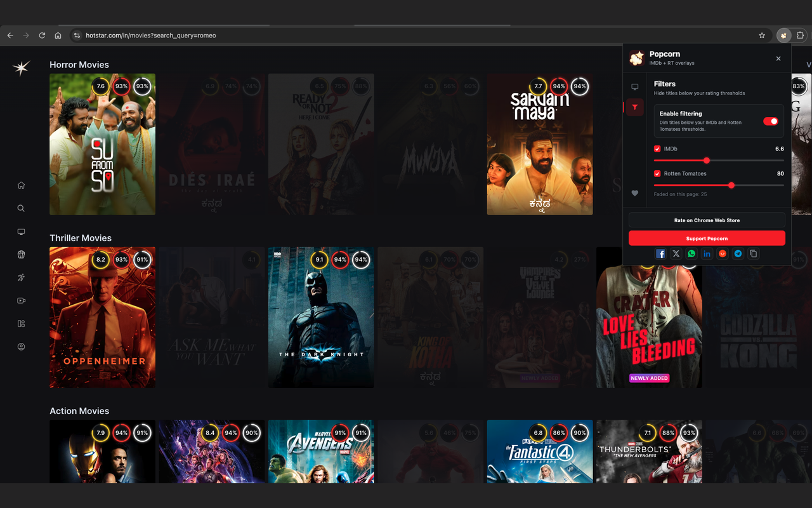This screenshot has width=812, height=508.
Task: Open the TV section in sidebar
Action: pos(21,232)
